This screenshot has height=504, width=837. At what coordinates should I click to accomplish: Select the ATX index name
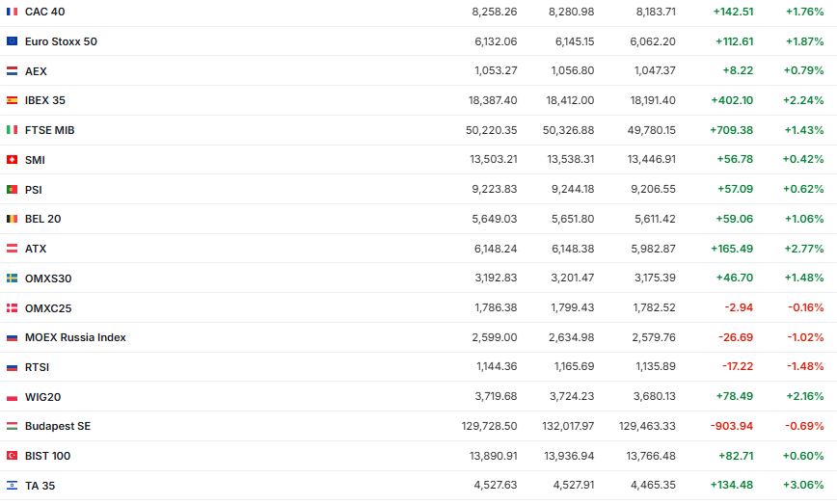pyautogui.click(x=36, y=249)
